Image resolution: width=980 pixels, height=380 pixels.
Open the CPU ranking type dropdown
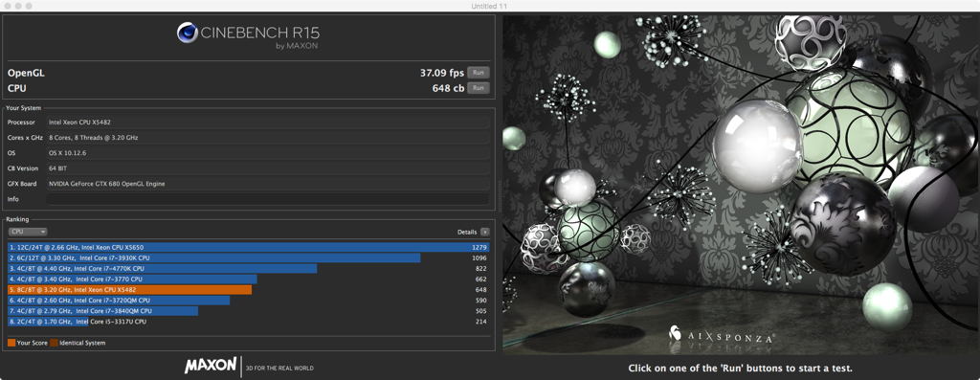(28, 232)
